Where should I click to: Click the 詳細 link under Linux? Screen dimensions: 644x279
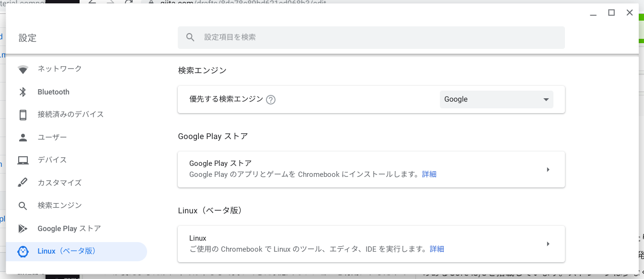point(437,249)
